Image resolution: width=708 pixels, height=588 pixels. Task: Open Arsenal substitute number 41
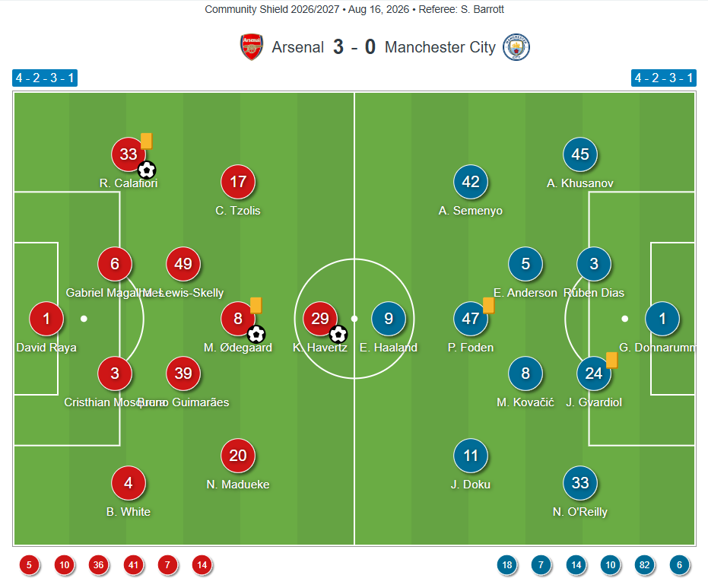click(x=133, y=565)
